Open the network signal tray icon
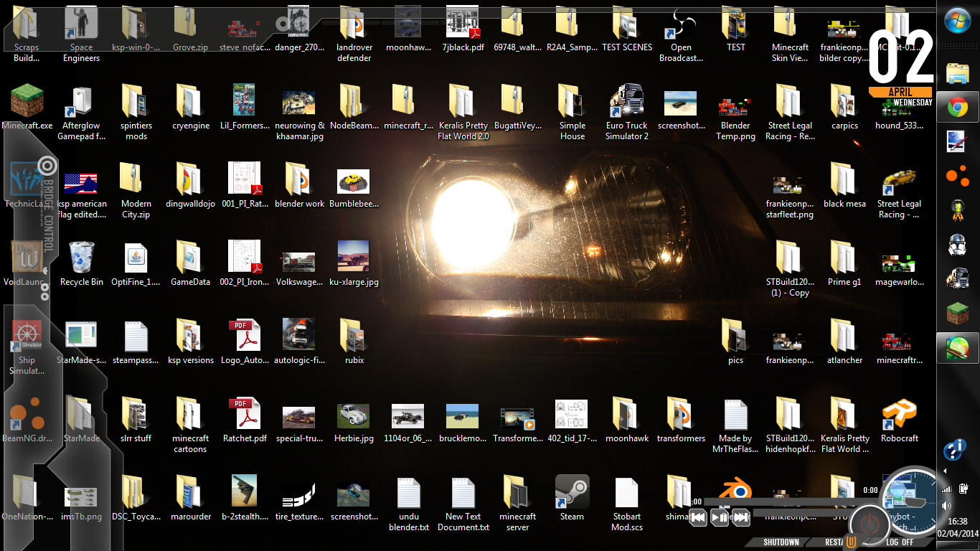980x551 pixels. 946,489
